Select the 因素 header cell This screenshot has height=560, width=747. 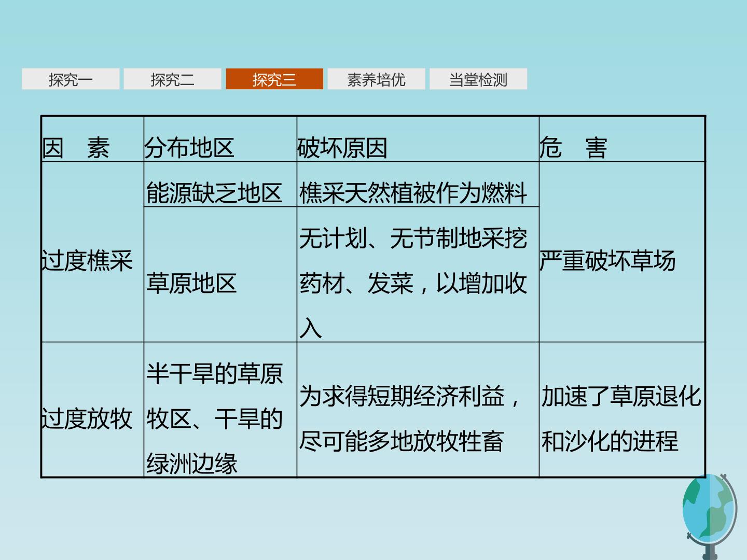92,139
